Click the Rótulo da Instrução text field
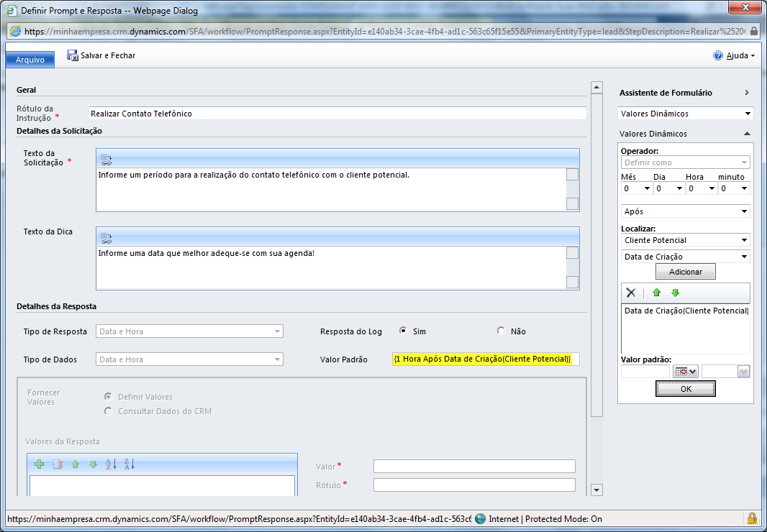The width and height of the screenshot is (767, 532). pyautogui.click(x=337, y=114)
